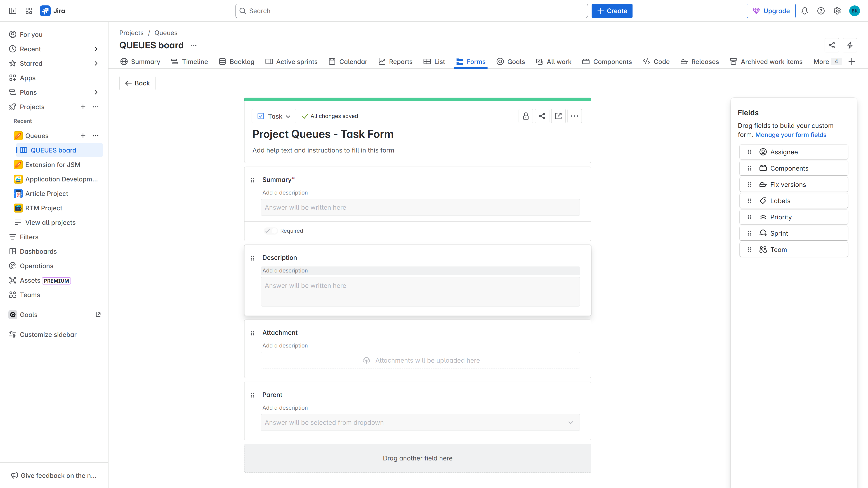
Task: Click the Create button
Action: coord(612,11)
